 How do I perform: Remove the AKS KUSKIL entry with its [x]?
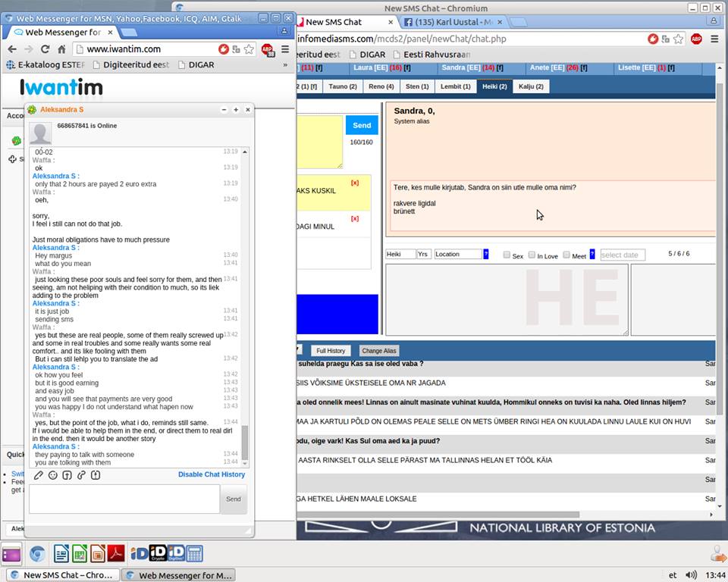point(355,183)
